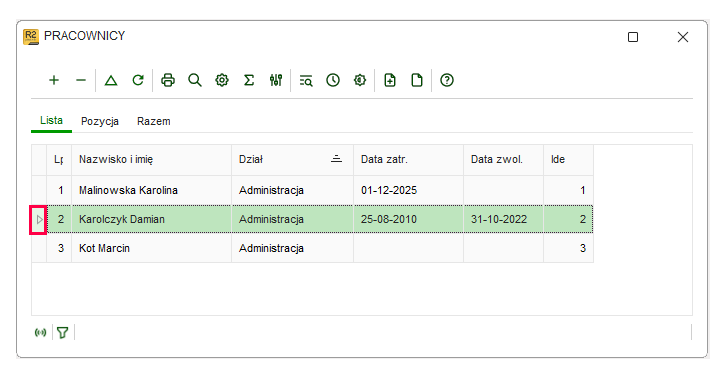The width and height of the screenshot is (727, 390).
Task: Expand row indicator arrow for Karolczyk Damian
Action: (39, 219)
